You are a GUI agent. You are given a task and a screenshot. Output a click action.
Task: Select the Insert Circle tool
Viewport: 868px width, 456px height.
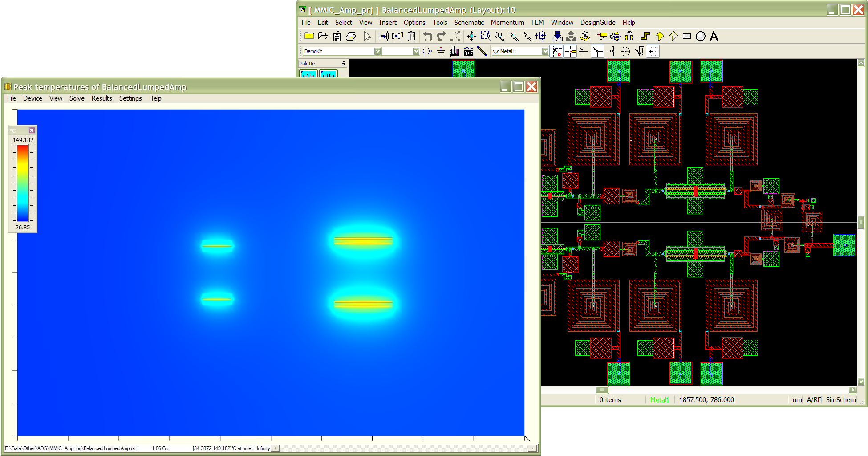tap(700, 37)
